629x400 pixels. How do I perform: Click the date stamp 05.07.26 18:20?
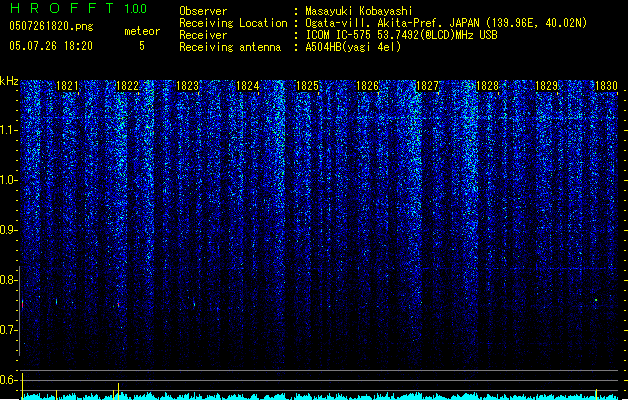51,46
